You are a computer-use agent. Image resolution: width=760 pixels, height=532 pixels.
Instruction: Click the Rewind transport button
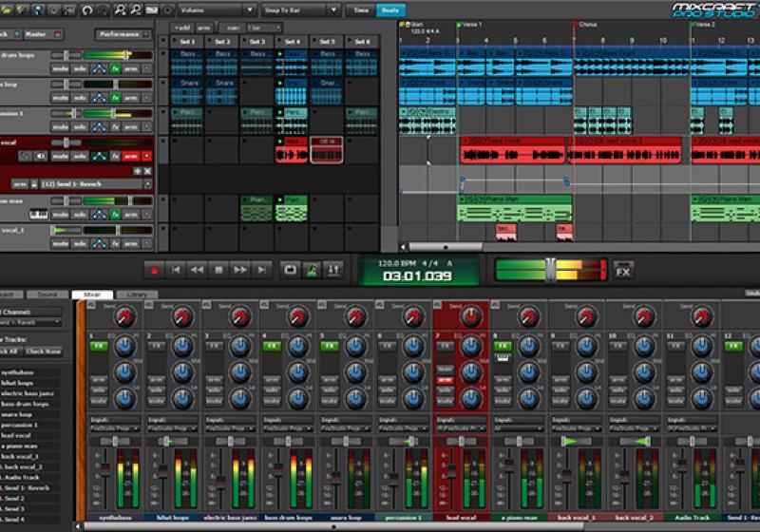[x=197, y=270]
